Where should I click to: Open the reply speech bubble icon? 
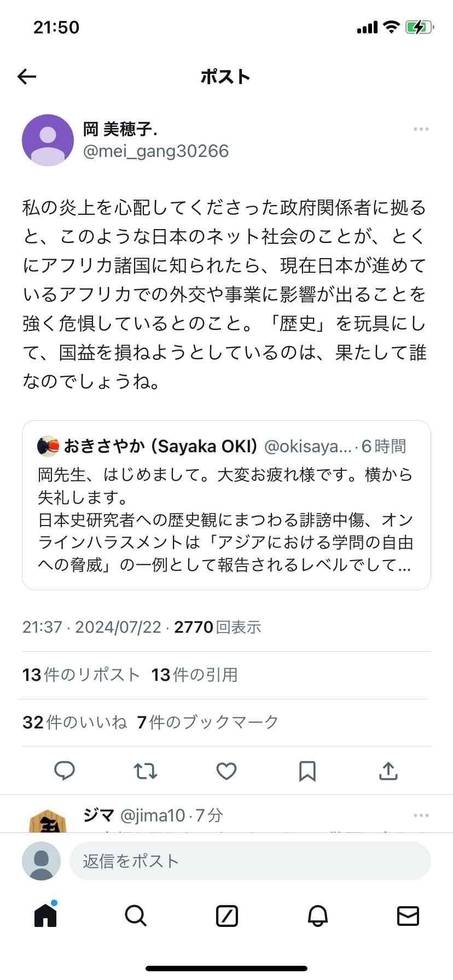[x=65, y=771]
